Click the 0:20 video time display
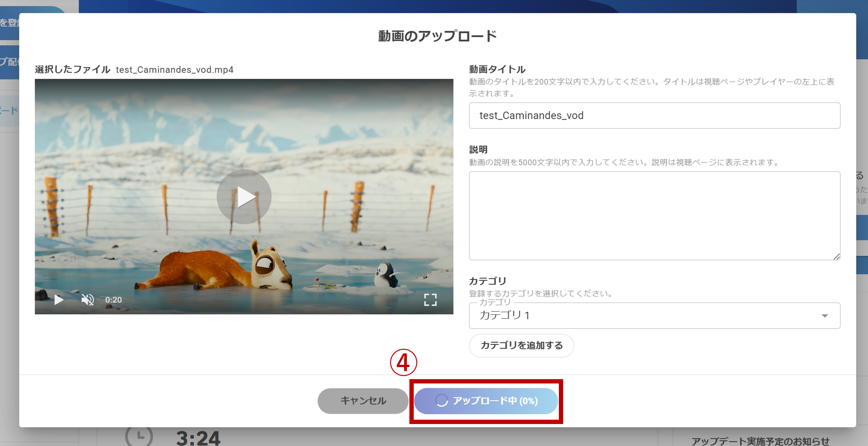Image resolution: width=868 pixels, height=446 pixels. point(114,300)
